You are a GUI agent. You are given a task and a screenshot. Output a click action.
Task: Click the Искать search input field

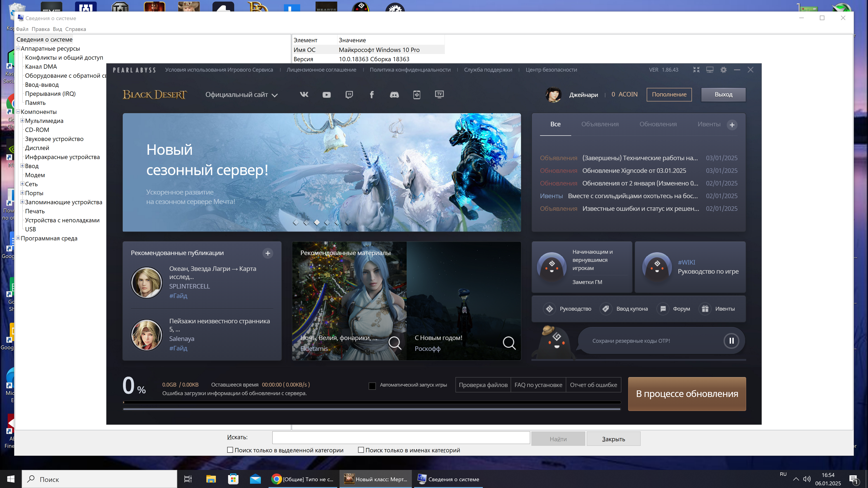[401, 438]
